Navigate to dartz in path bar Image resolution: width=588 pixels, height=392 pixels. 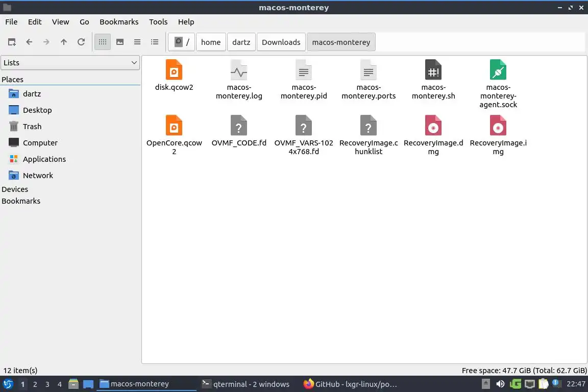pos(241,42)
